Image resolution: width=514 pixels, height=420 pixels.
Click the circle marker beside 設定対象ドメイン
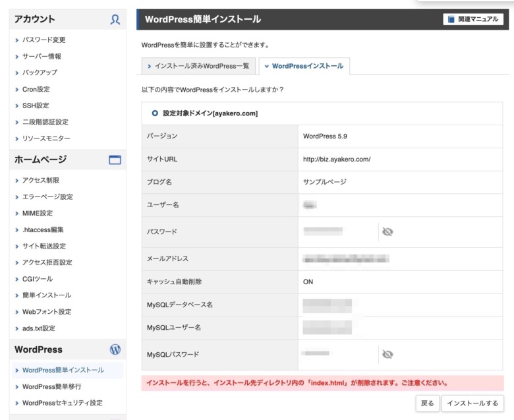155,113
